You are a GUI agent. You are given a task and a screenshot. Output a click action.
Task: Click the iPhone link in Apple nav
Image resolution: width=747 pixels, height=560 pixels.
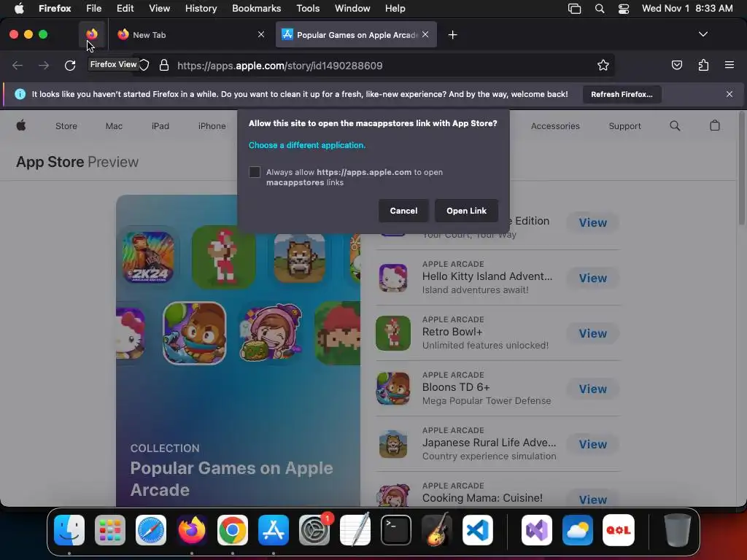click(x=212, y=126)
